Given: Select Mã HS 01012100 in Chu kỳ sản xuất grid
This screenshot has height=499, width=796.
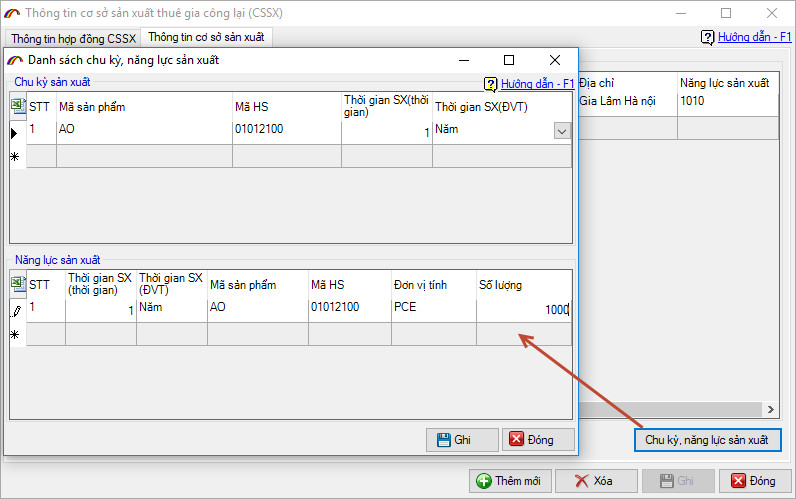Looking at the screenshot, I should [287, 131].
